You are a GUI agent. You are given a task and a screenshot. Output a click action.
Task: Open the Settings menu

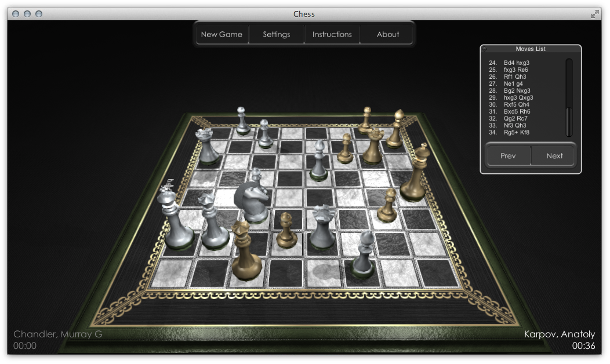[x=277, y=34]
